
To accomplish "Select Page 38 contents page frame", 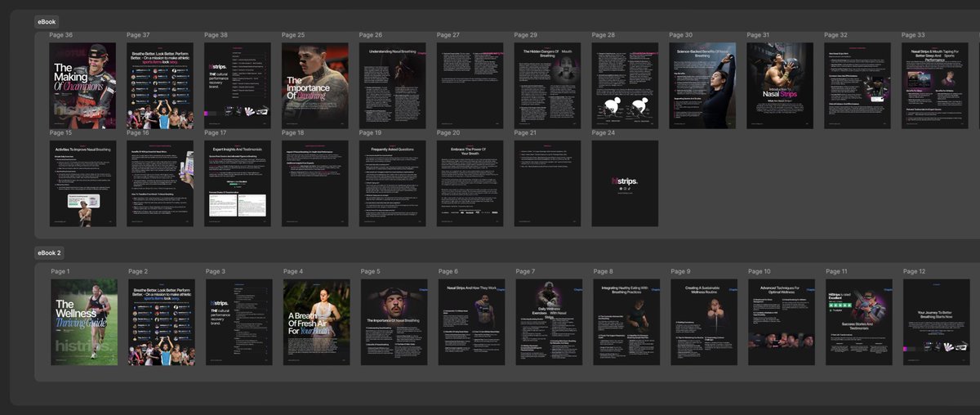I will point(238,85).
